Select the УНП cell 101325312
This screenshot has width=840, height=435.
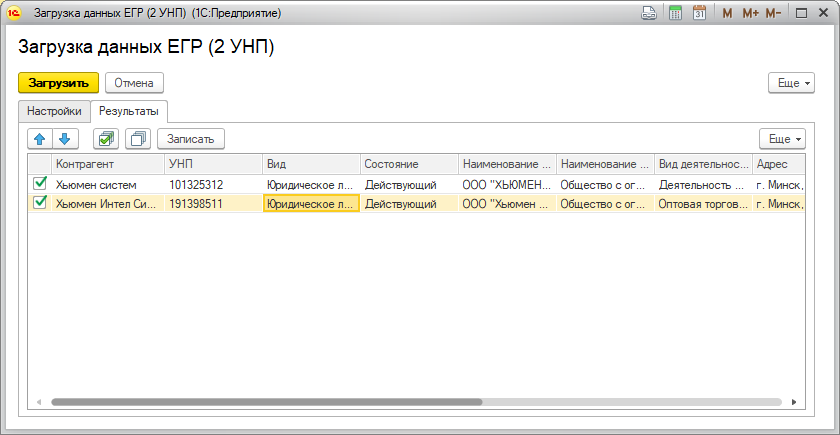[196, 185]
